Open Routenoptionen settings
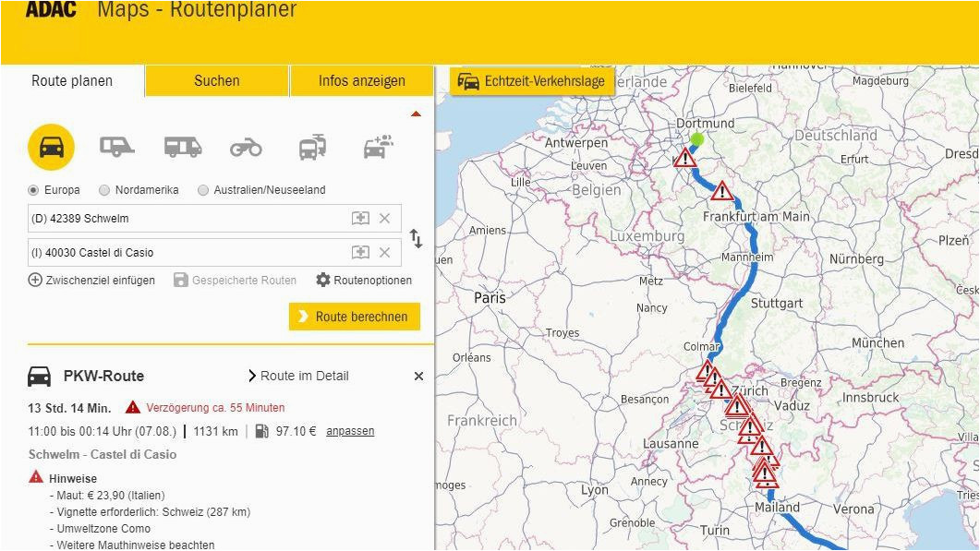Viewport: 980px width, 551px height. [364, 280]
